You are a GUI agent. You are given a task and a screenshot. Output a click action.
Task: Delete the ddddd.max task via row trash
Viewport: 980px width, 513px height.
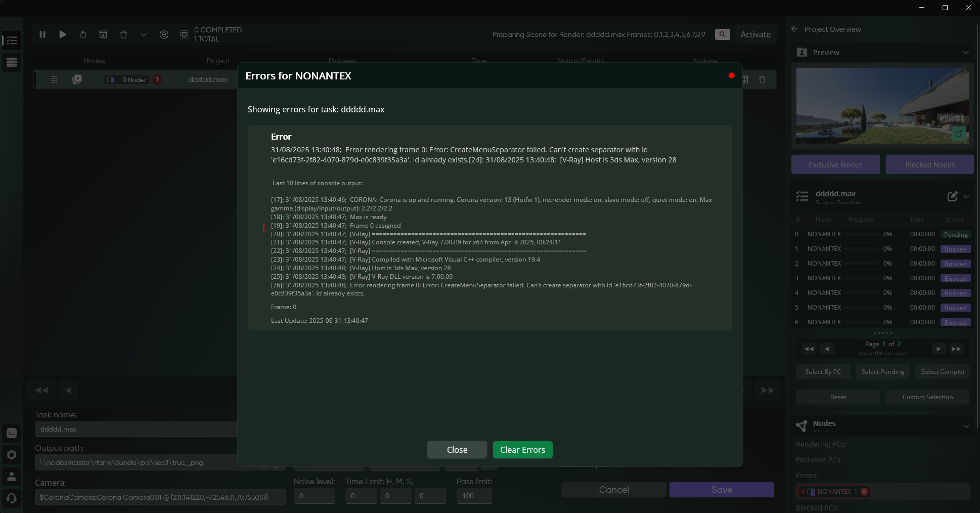762,79
